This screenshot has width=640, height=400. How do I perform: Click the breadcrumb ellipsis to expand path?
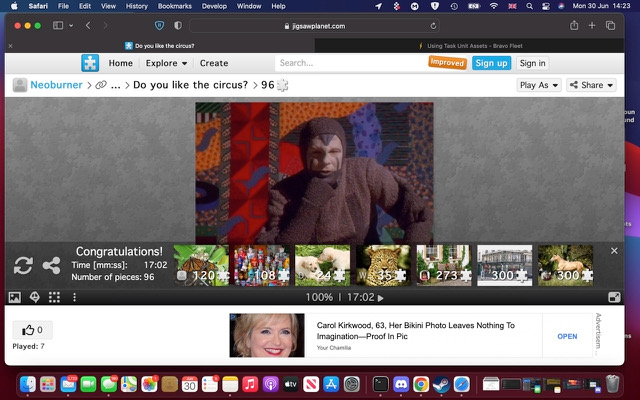116,85
